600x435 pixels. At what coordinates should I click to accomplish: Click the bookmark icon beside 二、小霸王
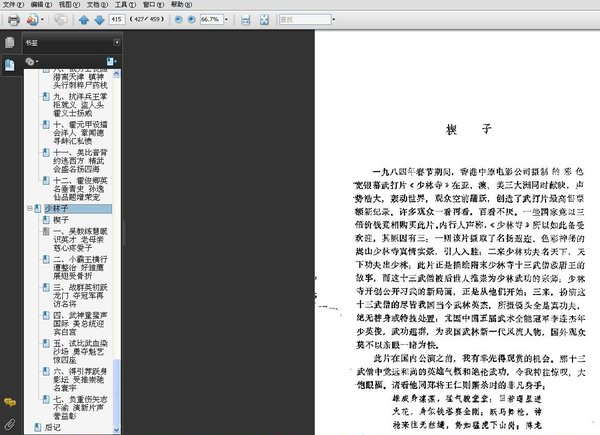click(46, 259)
